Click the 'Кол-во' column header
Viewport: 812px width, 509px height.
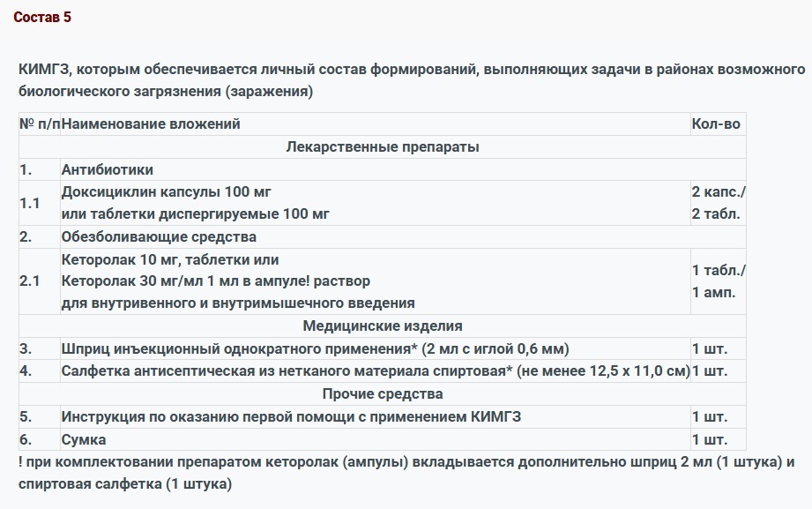pyautogui.click(x=715, y=124)
